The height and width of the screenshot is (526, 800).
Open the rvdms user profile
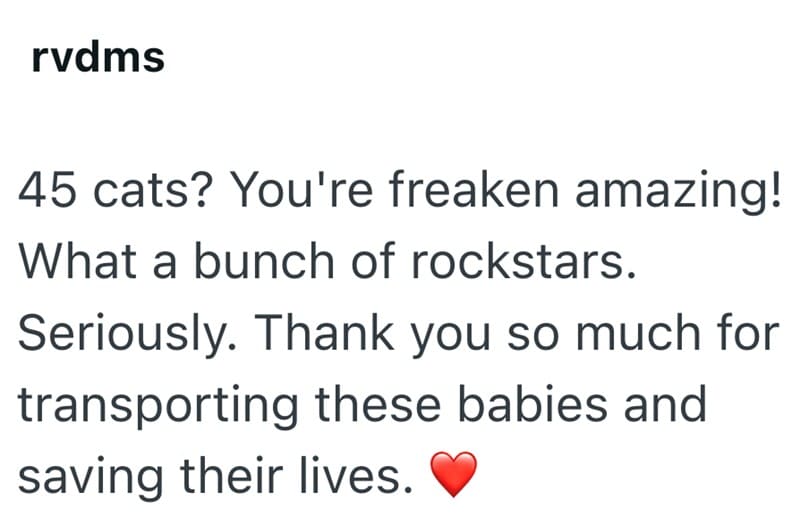point(97,57)
